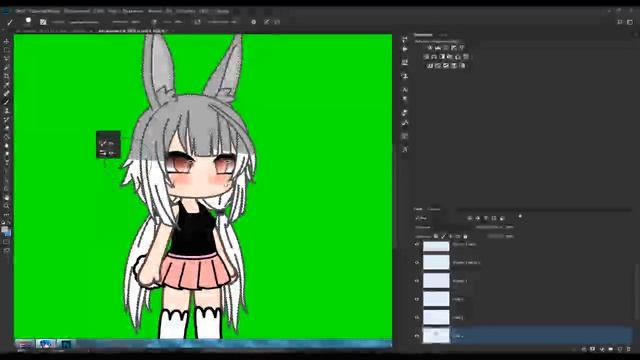
Task: Open the Справка menu
Action: (223, 11)
